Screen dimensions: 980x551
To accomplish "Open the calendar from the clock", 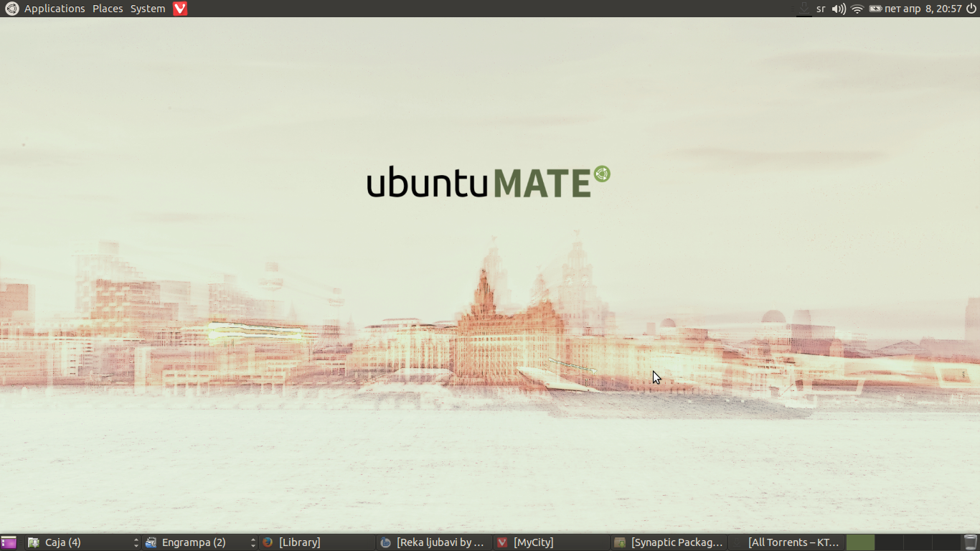I will [923, 9].
